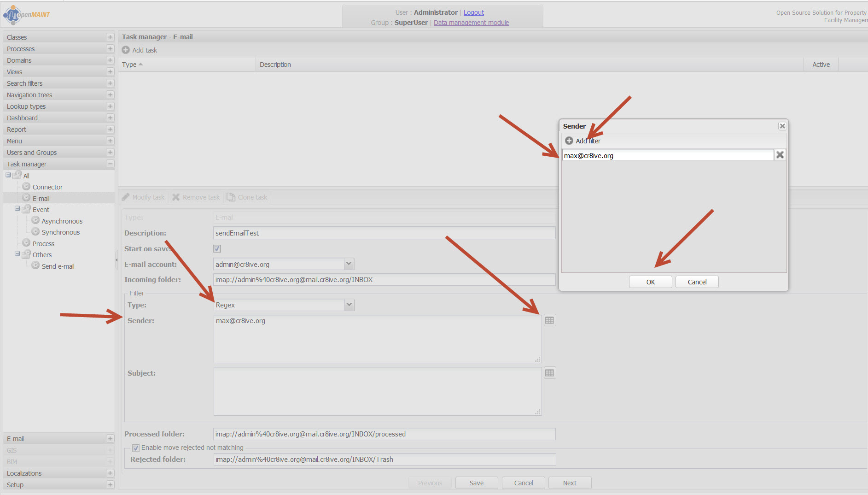Click the Add task plus icon
Image resolution: width=868 pixels, height=495 pixels.
click(x=126, y=50)
